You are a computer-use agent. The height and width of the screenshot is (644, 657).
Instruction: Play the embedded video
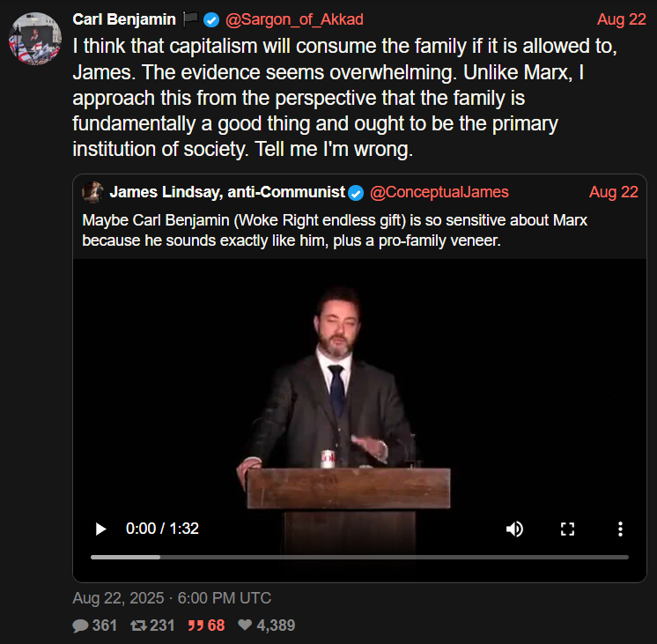click(100, 529)
